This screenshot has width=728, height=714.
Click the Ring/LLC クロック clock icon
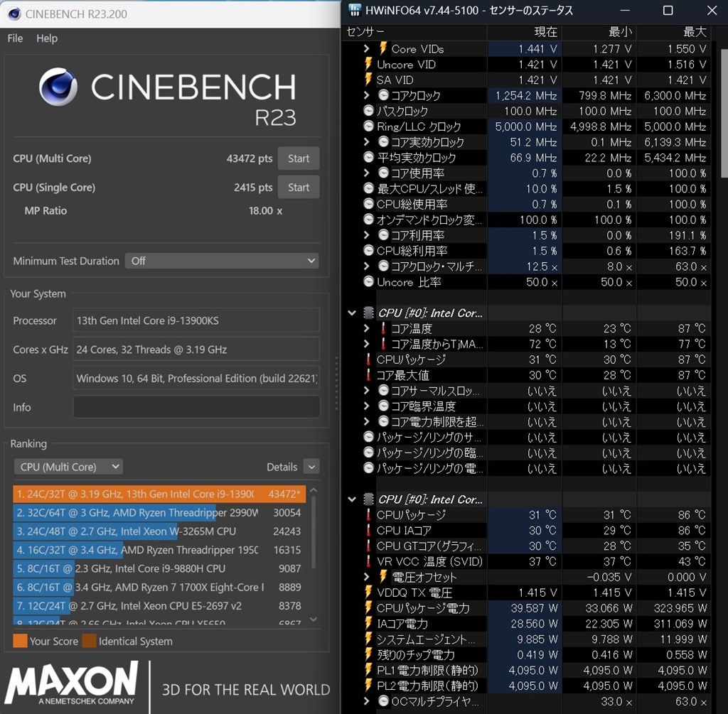click(369, 126)
